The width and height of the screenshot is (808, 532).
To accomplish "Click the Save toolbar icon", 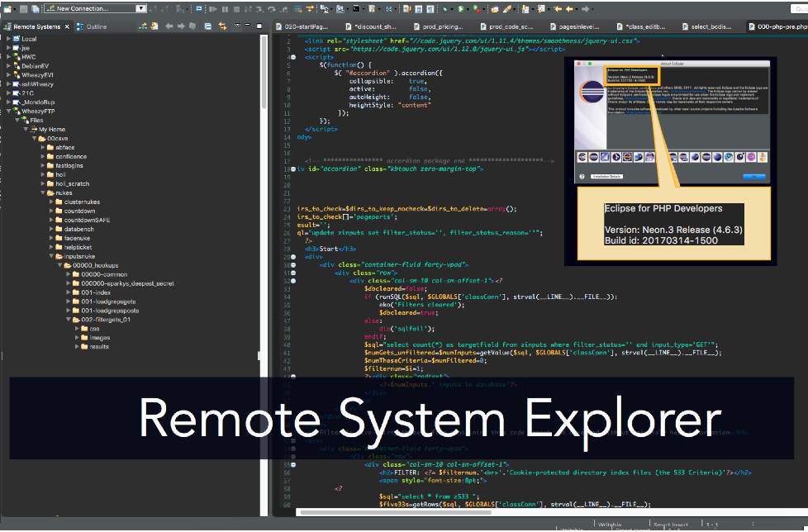I will [x=23, y=9].
